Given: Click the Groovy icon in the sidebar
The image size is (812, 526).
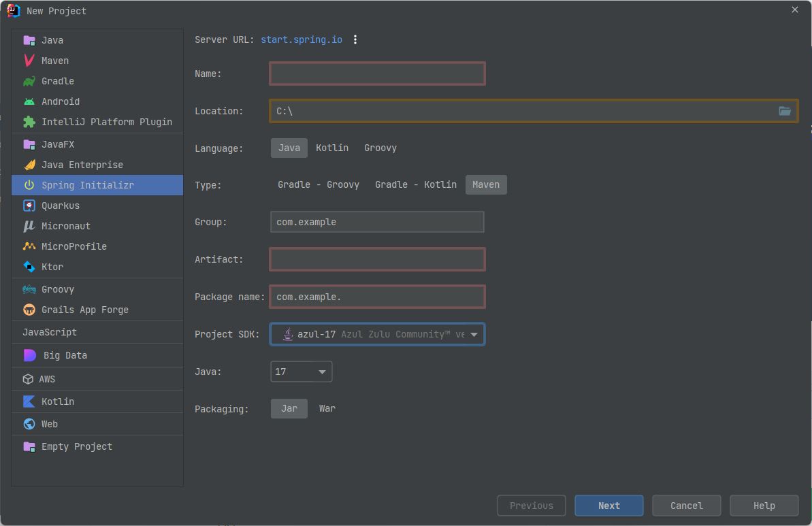Looking at the screenshot, I should point(29,289).
